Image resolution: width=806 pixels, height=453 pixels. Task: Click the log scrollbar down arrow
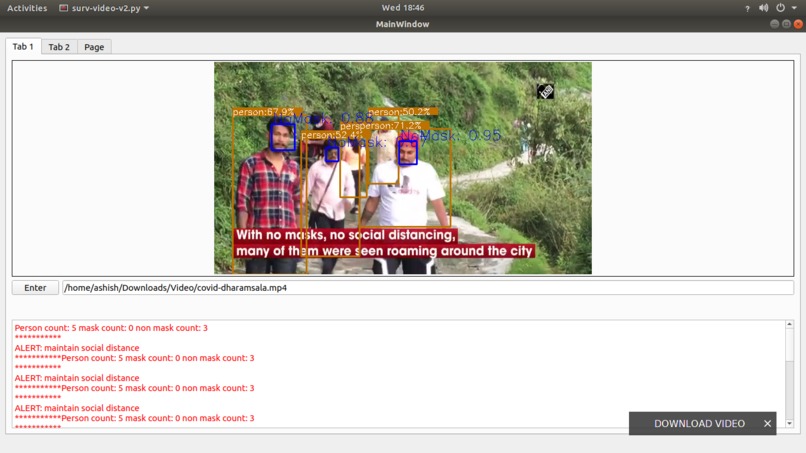(790, 424)
